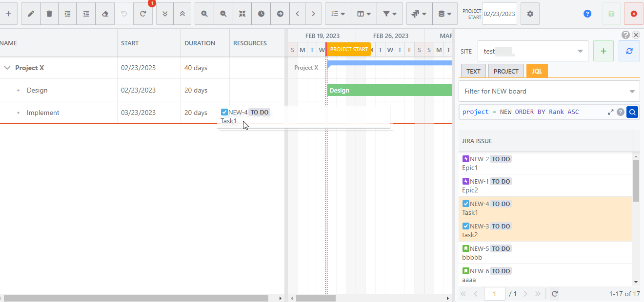Click the redo arrow icon
Screen dimensions: 644x302
143,14
